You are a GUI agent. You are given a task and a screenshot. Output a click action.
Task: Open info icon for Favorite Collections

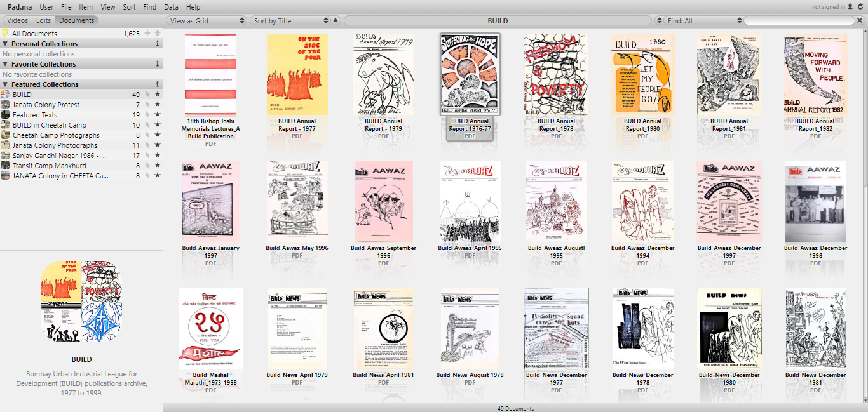[x=158, y=64]
